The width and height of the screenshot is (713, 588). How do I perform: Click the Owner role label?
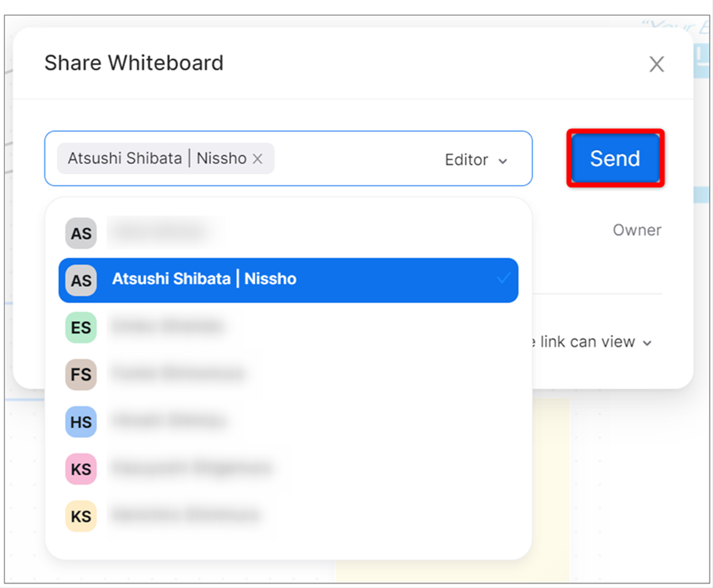pyautogui.click(x=637, y=230)
